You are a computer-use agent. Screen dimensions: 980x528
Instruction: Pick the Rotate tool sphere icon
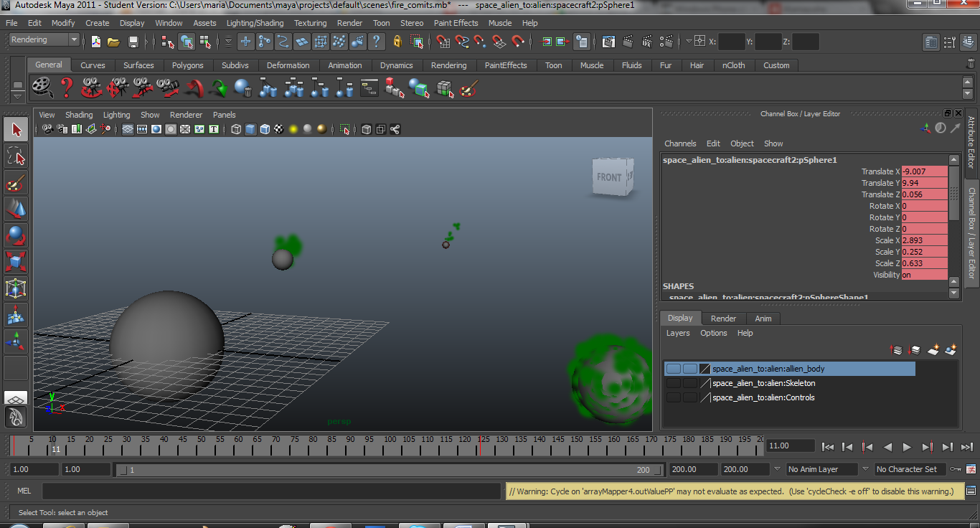point(17,235)
